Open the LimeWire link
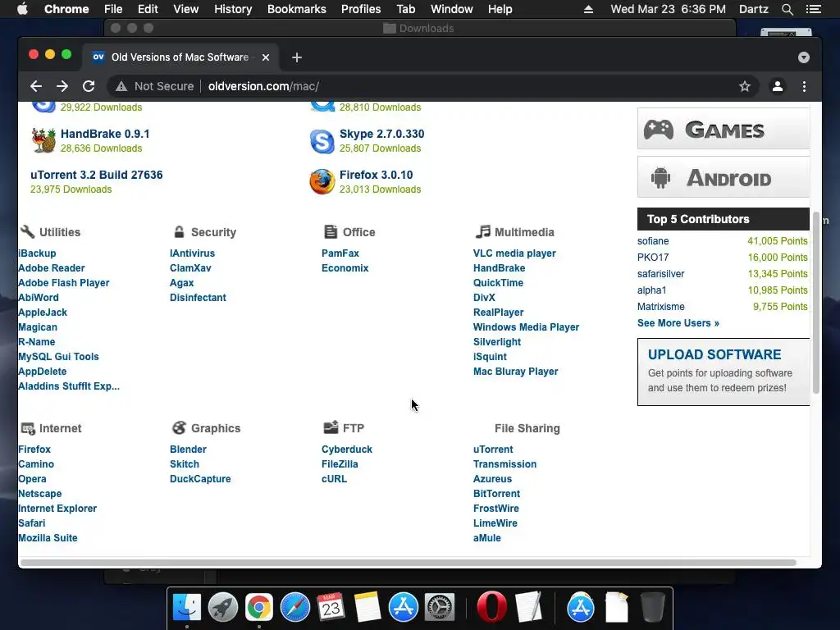Viewport: 840px width, 630px height. click(495, 523)
